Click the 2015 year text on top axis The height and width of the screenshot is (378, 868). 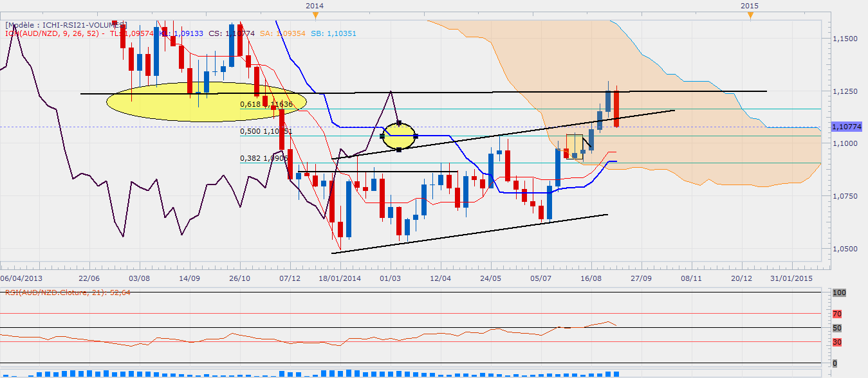pos(749,5)
